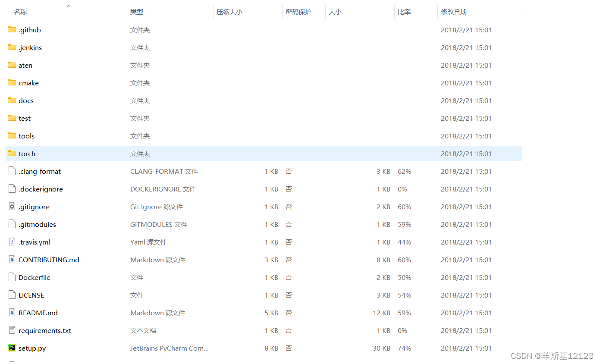
Task: Click the requirements.txt text file icon
Action: click(12, 330)
